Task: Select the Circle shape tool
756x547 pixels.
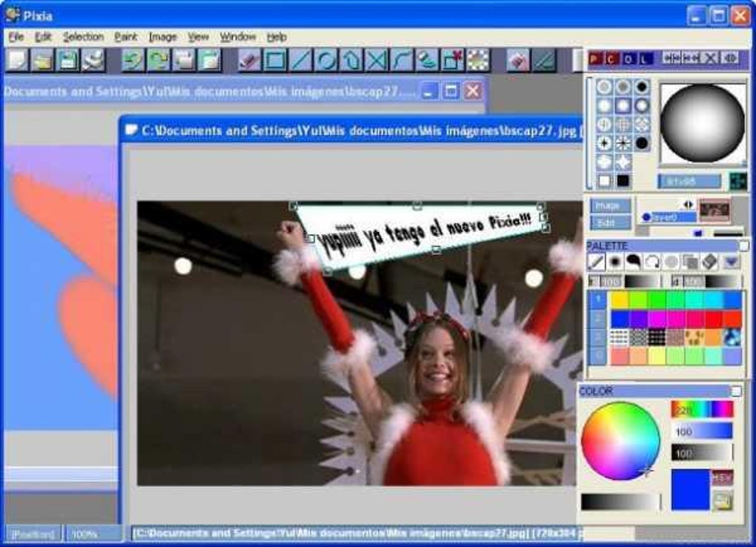Action: coord(326,61)
